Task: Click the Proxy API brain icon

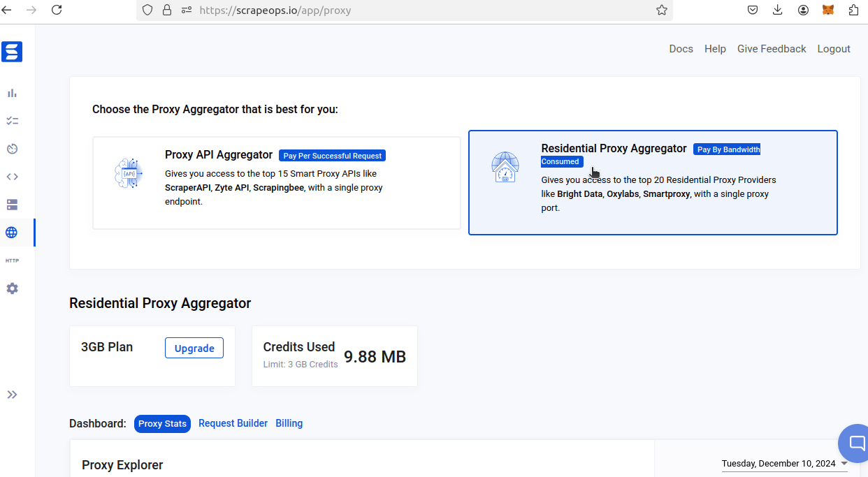Action: pyautogui.click(x=128, y=173)
